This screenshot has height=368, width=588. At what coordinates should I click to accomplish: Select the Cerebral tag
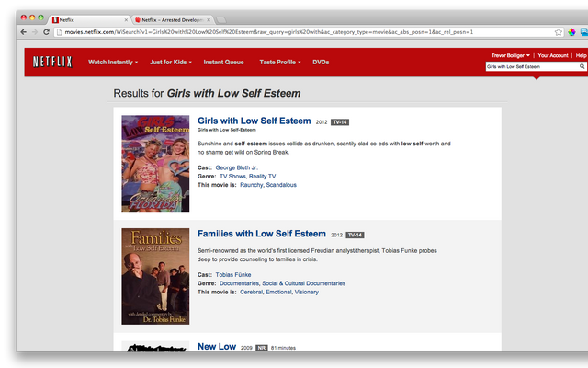(x=251, y=293)
